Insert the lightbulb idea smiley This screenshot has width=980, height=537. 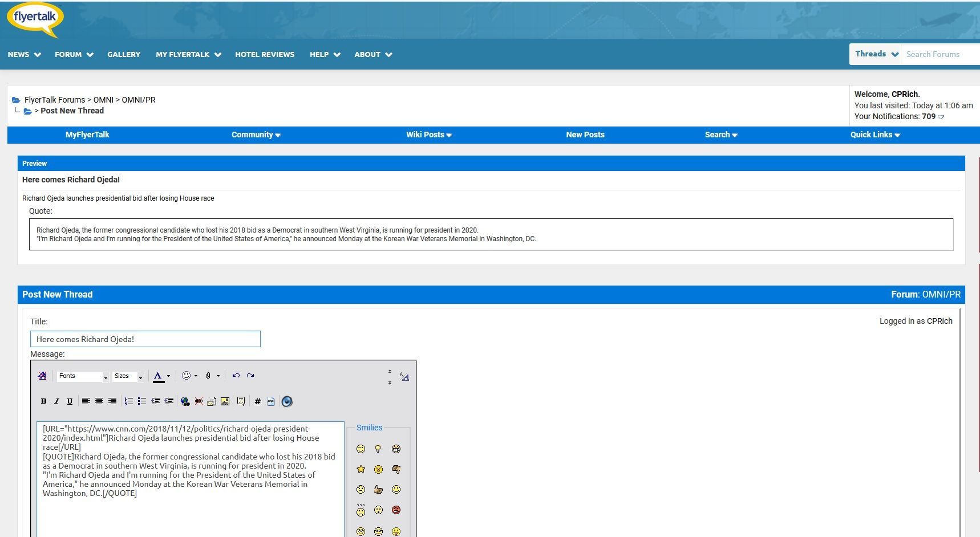[378, 449]
